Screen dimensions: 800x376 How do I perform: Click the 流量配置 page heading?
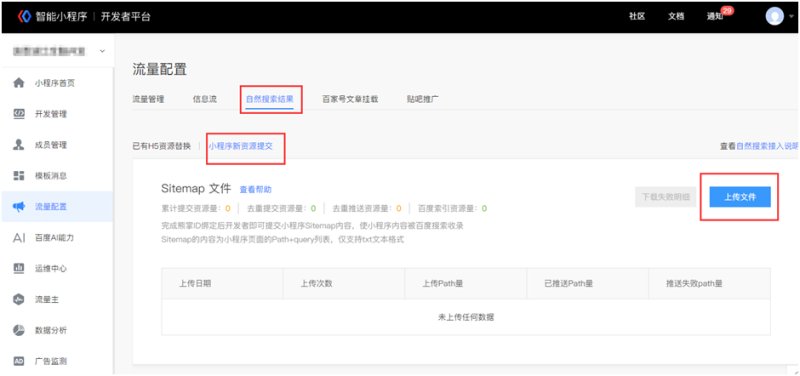point(160,69)
